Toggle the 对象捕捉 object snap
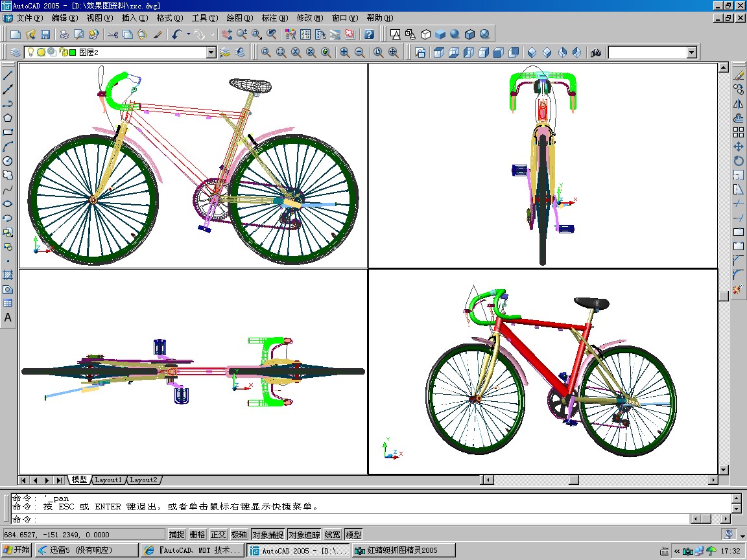This screenshot has width=747, height=560. coord(268,535)
